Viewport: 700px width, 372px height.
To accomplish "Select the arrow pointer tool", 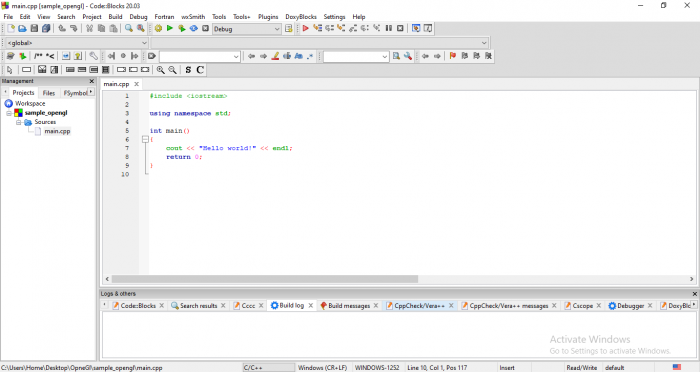I will [x=9, y=70].
